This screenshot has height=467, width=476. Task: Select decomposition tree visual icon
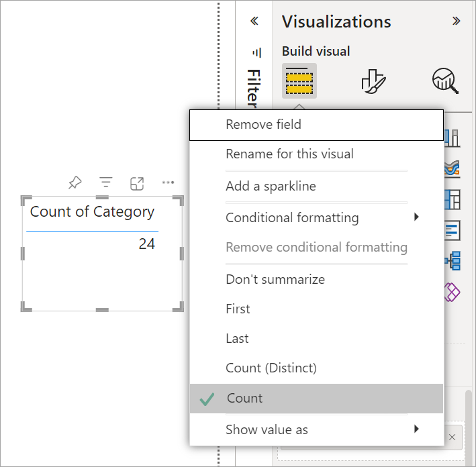pyautogui.click(x=453, y=260)
